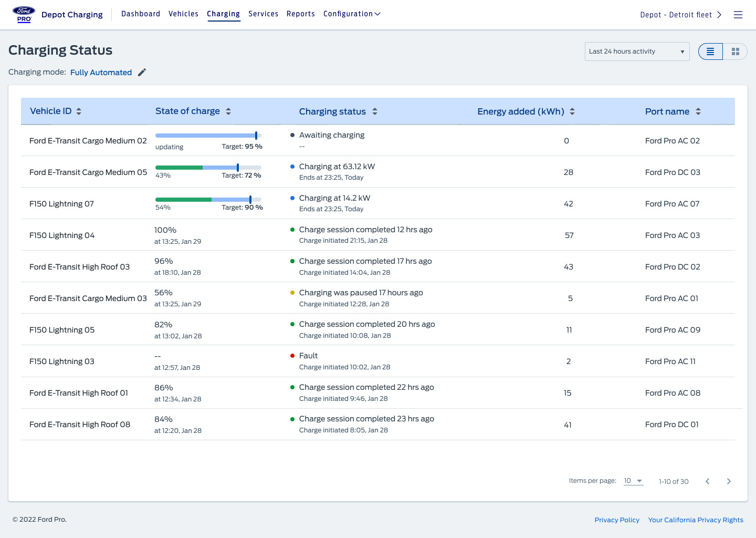Click Charge session completed 23 hrs ago
This screenshot has height=538, width=756.
click(x=366, y=419)
